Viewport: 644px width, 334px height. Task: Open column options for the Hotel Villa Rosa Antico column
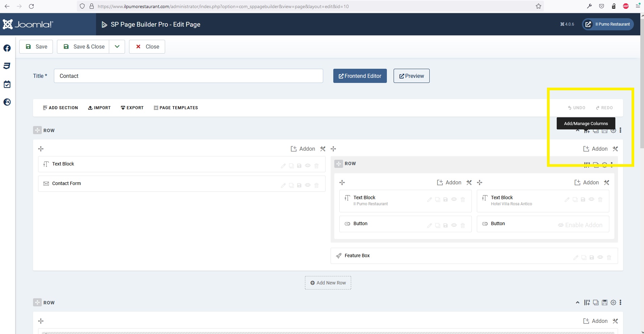[x=607, y=182]
